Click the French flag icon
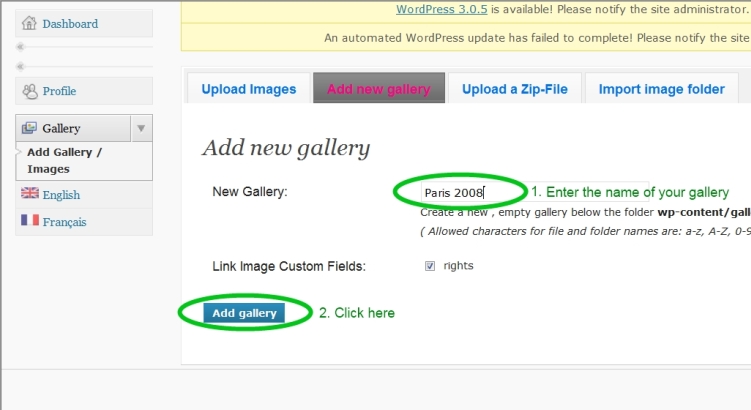The height and width of the screenshot is (410, 751). (x=30, y=220)
